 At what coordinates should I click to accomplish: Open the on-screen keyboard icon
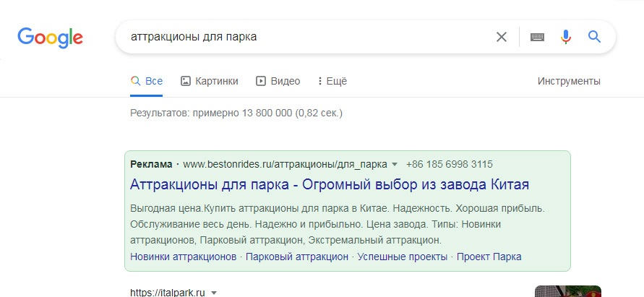point(537,37)
